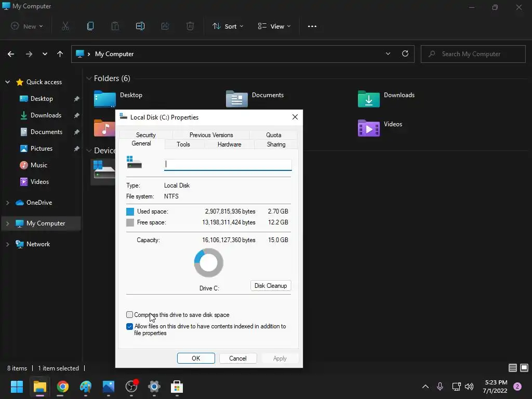Switch to details list view icon

coord(513,368)
